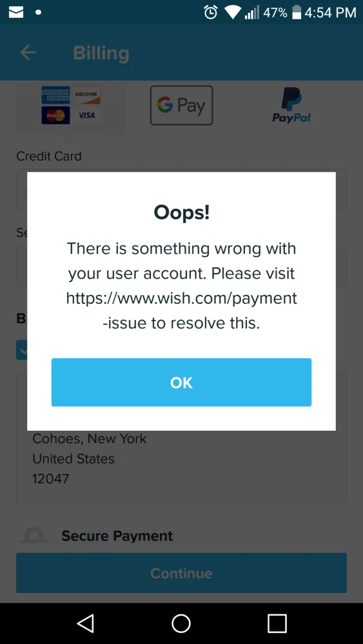This screenshot has width=363, height=644.
Task: Tap the Secure Payment label
Action: click(x=117, y=536)
